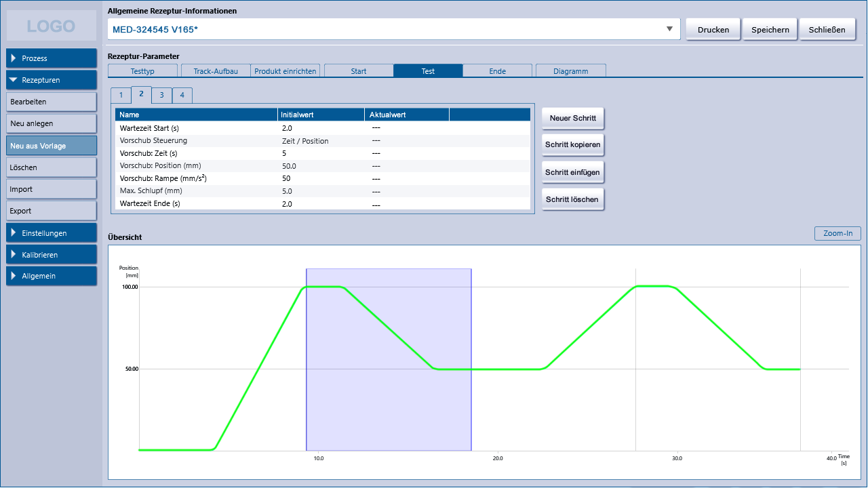Click the Speichern button
The height and width of the screenshot is (488, 868).
[x=770, y=29]
